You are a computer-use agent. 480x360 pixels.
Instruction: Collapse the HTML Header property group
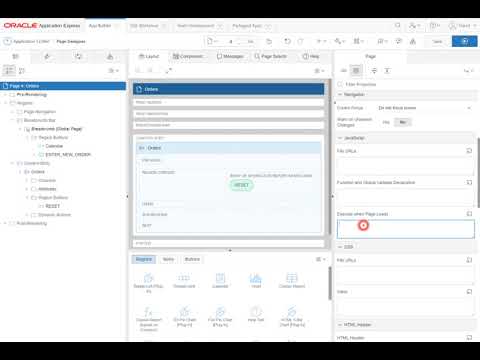click(340, 324)
